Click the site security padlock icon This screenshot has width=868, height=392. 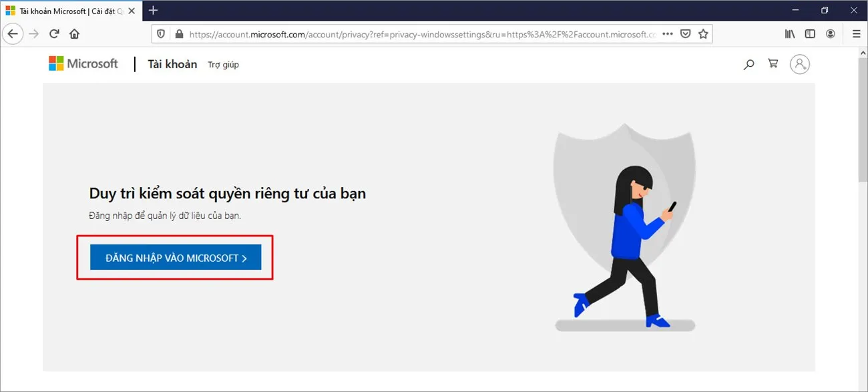coord(178,33)
